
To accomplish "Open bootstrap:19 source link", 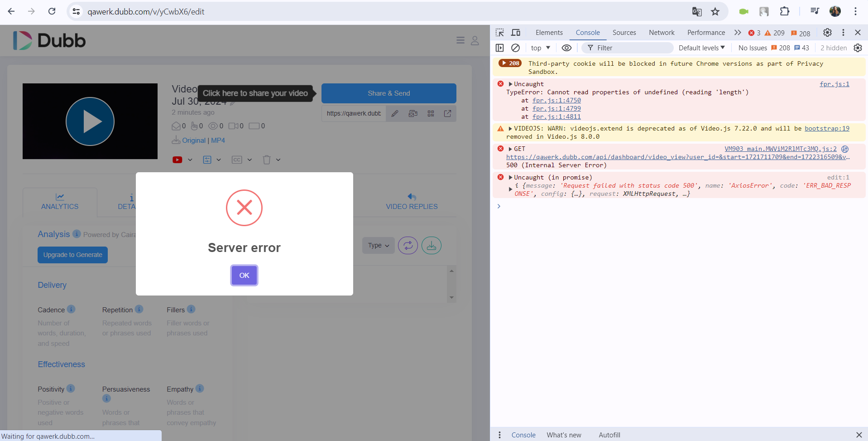I will coord(827,128).
